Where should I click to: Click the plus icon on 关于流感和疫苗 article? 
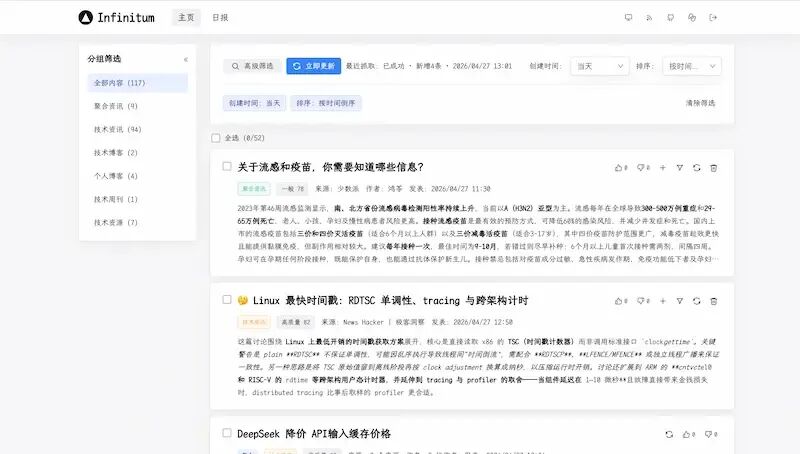tap(663, 168)
